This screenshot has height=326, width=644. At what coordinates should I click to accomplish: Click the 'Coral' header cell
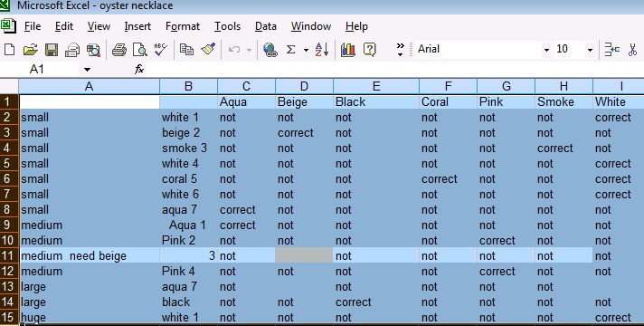pos(448,101)
